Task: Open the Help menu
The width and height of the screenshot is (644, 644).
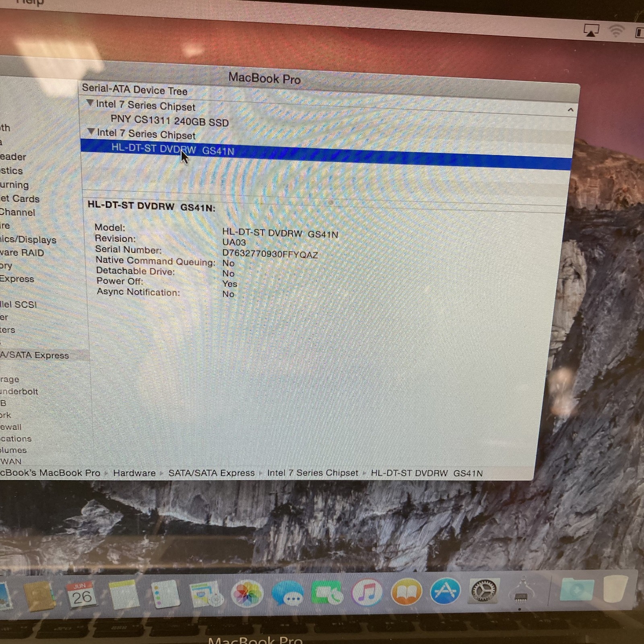Action: 30,3
